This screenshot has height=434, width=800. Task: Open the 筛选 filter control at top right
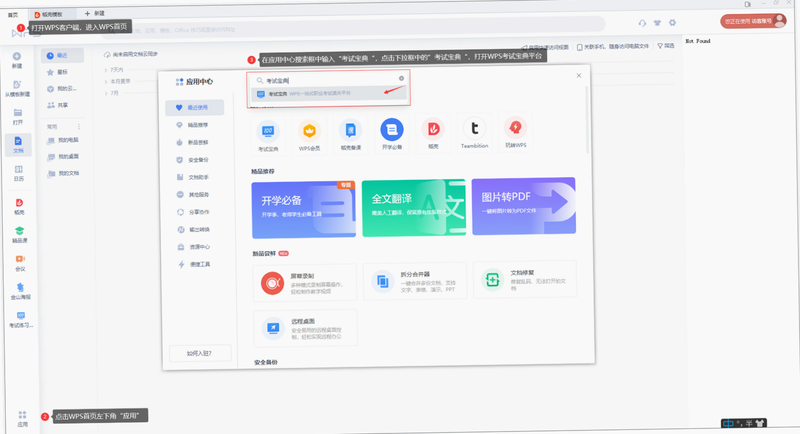click(665, 46)
